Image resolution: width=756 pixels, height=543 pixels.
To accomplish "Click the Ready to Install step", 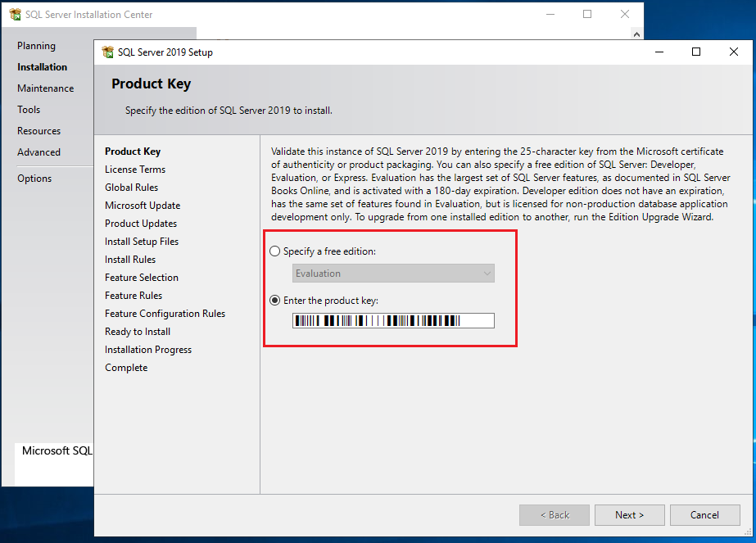I will pyautogui.click(x=138, y=332).
